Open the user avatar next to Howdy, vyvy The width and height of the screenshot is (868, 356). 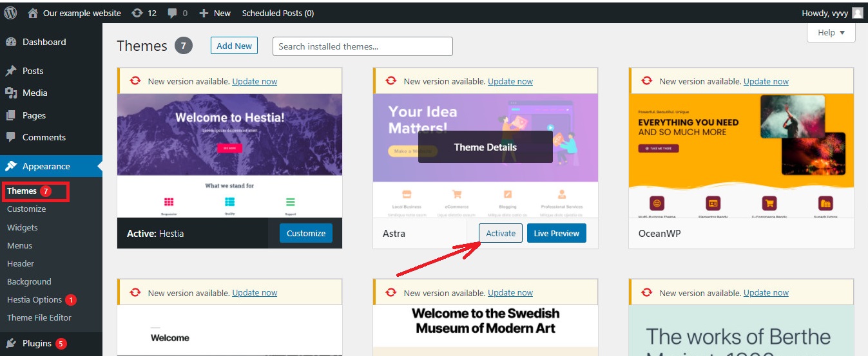(x=857, y=13)
